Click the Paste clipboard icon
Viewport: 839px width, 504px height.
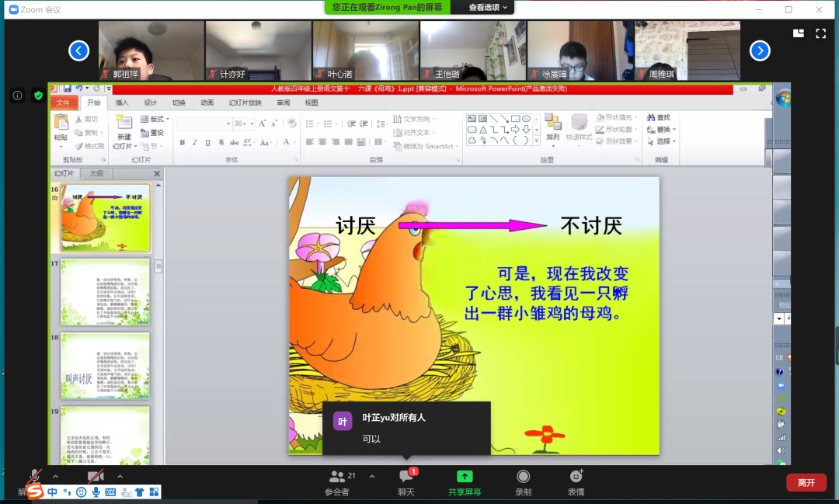coord(61,123)
